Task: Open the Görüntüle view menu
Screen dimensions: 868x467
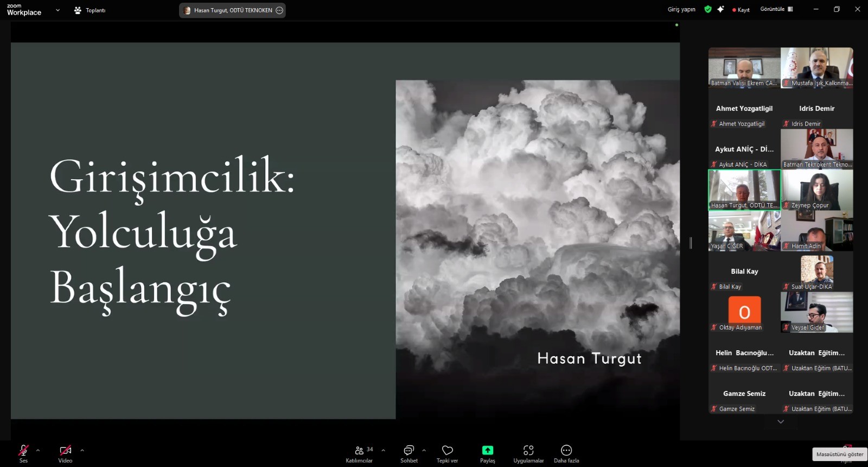Action: coord(776,9)
